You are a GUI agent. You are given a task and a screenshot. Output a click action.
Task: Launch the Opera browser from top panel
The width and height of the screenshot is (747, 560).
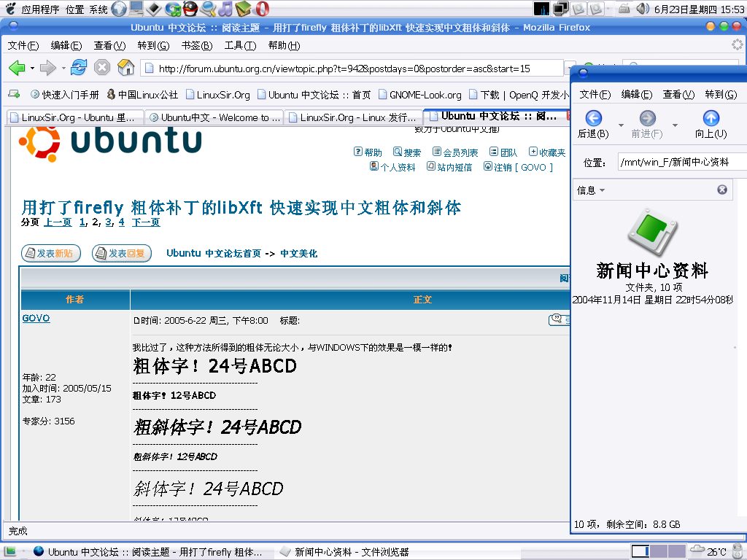262,9
